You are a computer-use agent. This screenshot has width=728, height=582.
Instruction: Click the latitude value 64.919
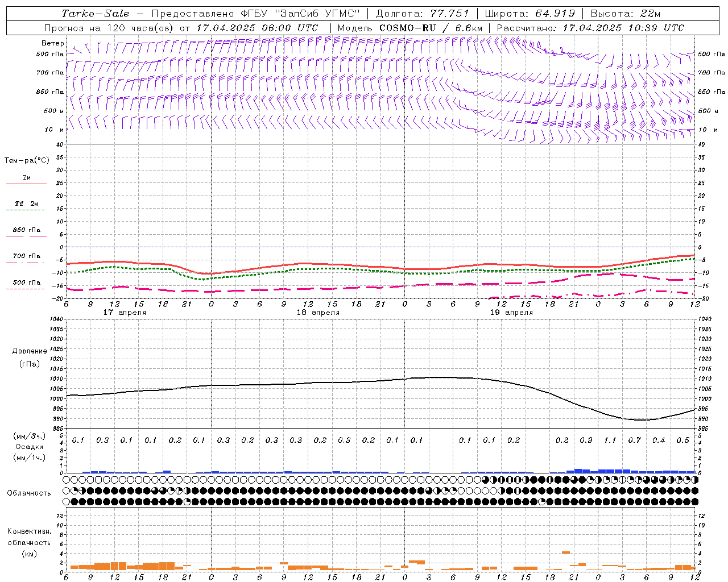coord(555,14)
